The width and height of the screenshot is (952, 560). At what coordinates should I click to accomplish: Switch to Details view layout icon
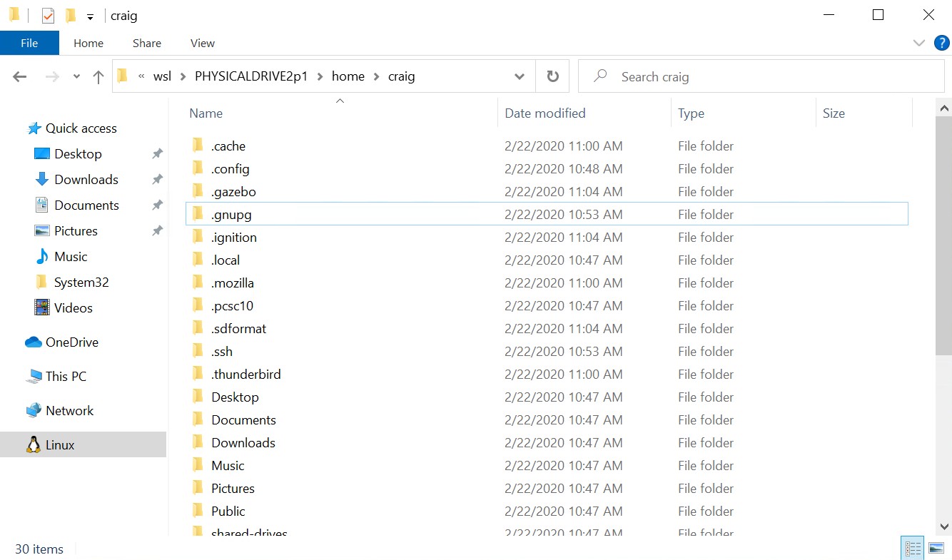point(913,549)
